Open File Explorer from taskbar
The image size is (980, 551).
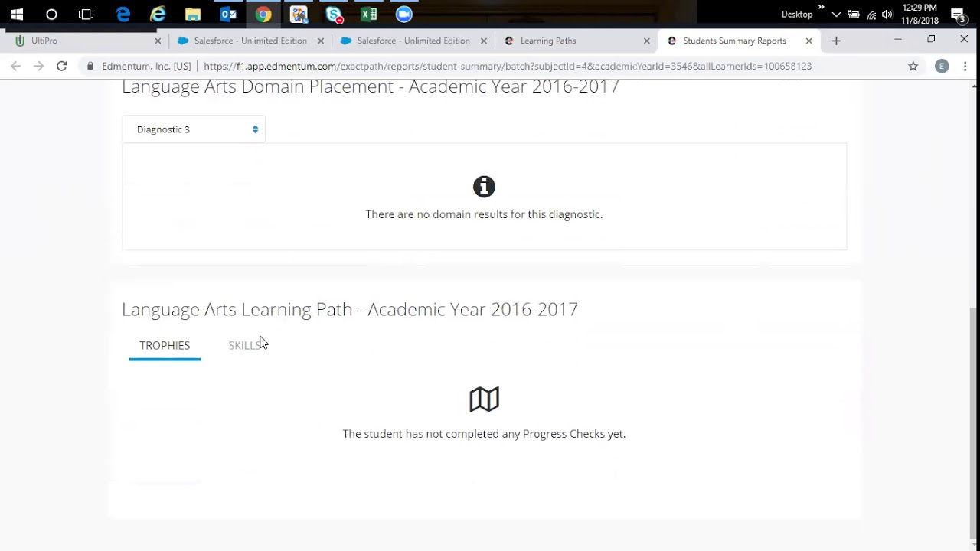193,14
